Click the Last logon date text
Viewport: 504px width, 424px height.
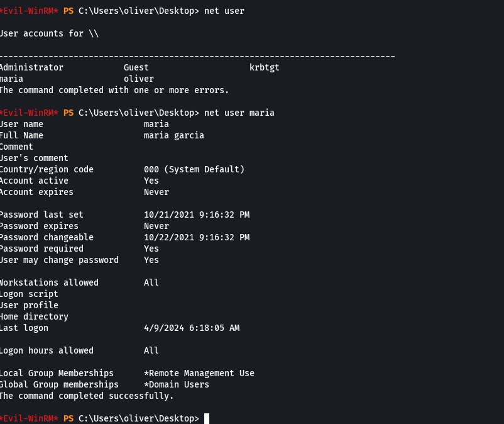[x=192, y=328]
